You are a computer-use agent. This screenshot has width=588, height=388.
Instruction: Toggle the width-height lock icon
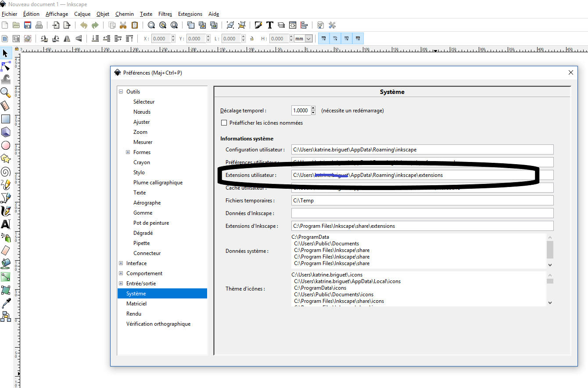tap(252, 39)
